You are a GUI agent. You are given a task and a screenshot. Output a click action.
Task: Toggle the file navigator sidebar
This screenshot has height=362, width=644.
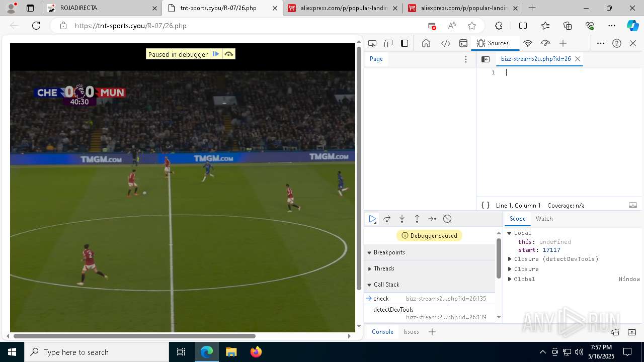pos(486,59)
